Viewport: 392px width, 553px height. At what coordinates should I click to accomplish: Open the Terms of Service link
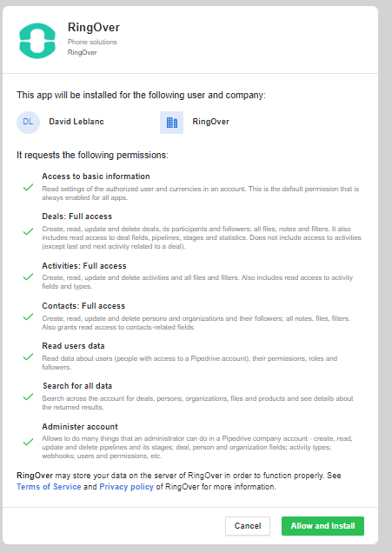(49, 487)
